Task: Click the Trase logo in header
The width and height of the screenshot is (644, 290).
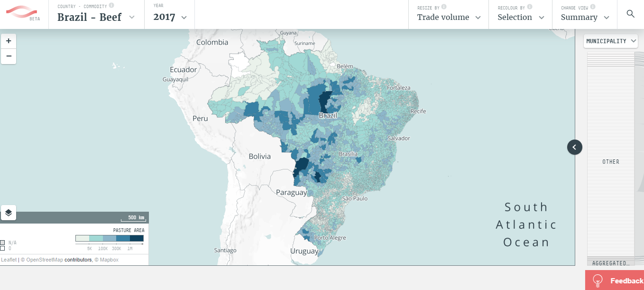Action: 24,12
